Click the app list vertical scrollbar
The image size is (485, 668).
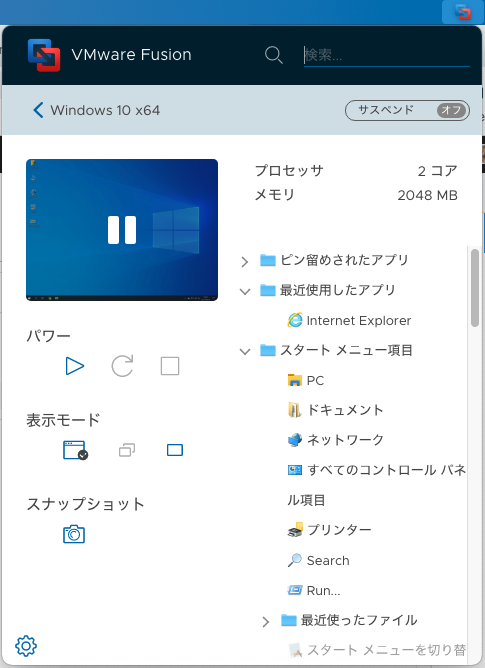click(x=475, y=288)
